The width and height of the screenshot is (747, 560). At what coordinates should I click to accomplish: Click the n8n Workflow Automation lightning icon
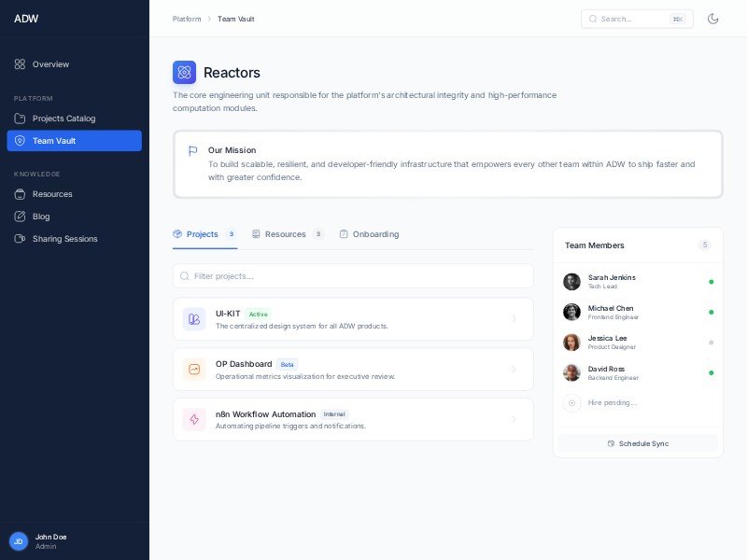pyautogui.click(x=194, y=420)
